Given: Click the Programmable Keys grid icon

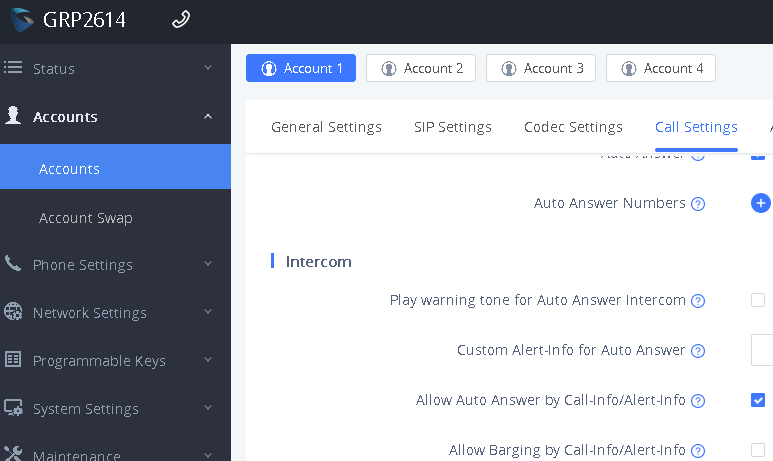Looking at the screenshot, I should tap(13, 359).
